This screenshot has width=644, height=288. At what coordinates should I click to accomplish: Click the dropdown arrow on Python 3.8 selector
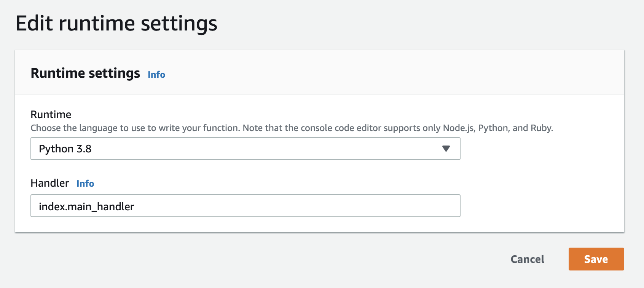tap(446, 149)
